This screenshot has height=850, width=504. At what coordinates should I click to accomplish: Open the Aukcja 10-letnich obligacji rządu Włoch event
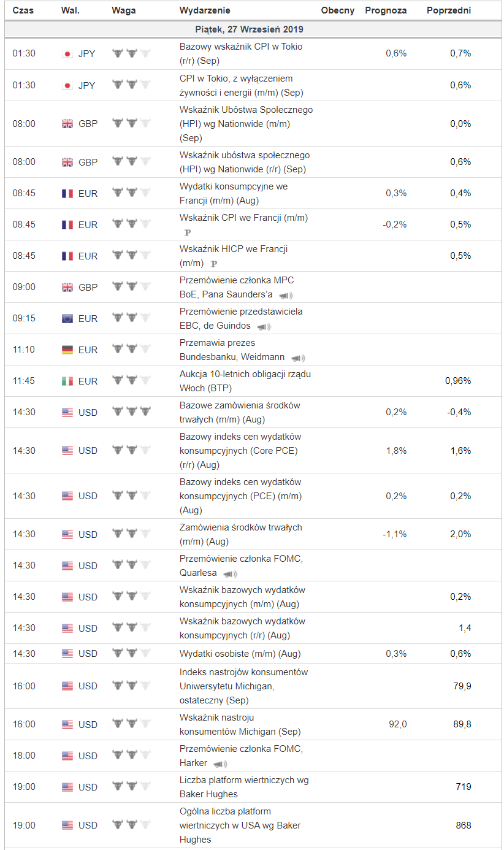(x=245, y=381)
